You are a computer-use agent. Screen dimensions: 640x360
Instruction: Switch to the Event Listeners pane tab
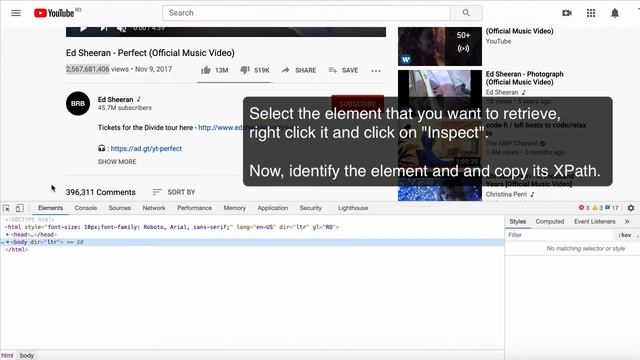click(595, 222)
